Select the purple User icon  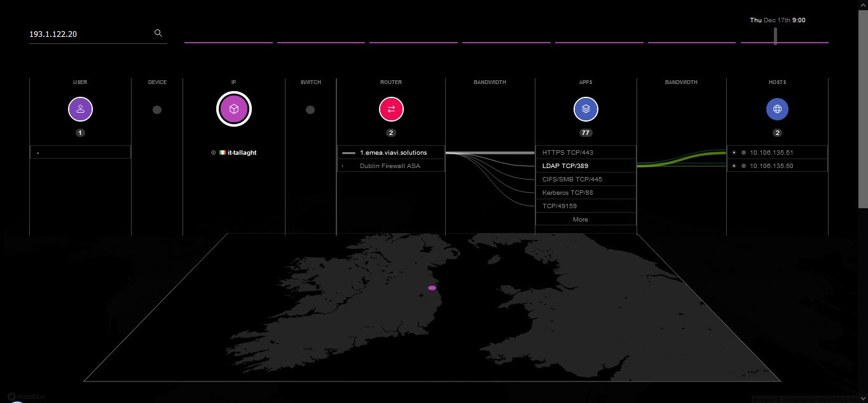tap(80, 110)
